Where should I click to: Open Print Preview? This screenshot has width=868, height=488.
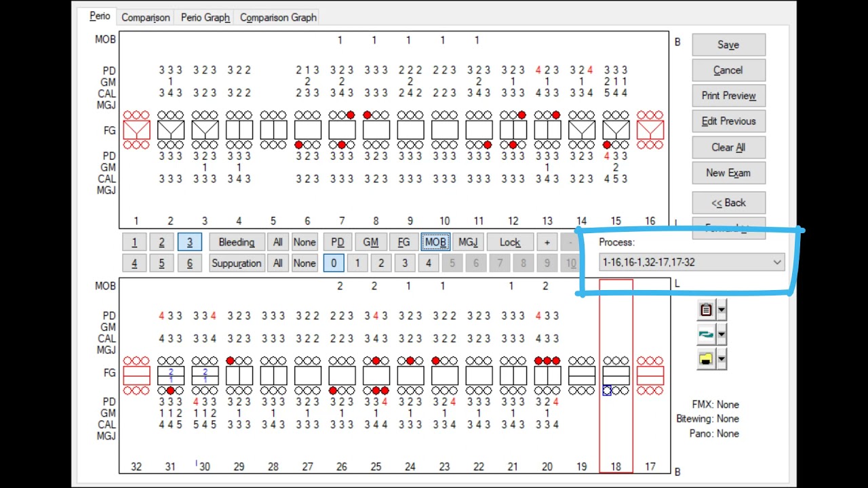click(728, 96)
